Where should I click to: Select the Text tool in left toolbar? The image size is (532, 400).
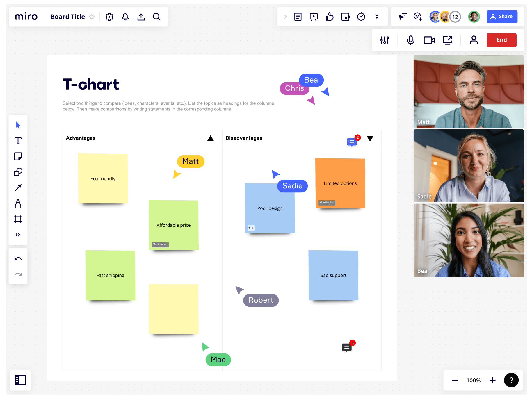tap(18, 141)
